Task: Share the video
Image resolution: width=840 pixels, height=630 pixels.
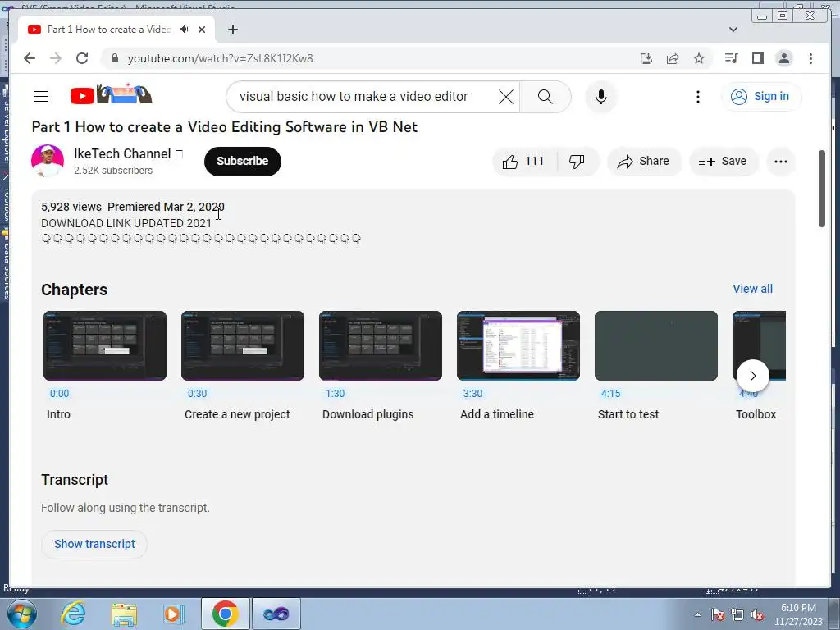Action: click(644, 162)
